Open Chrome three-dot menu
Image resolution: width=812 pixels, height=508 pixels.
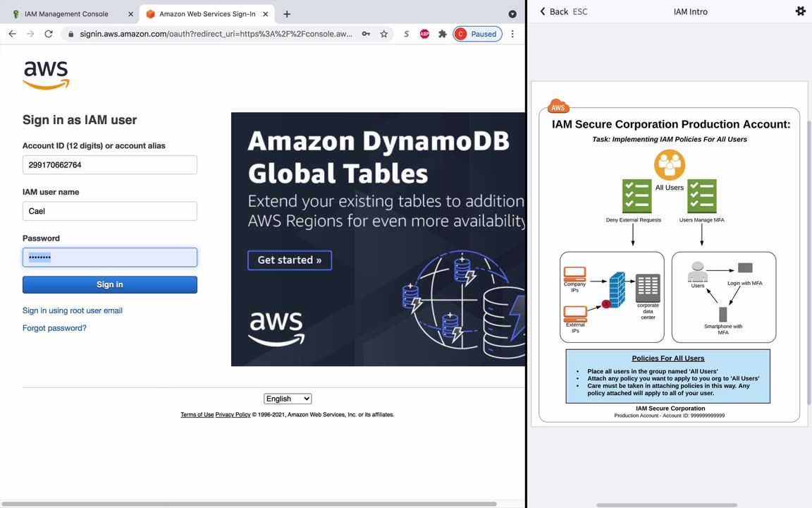[512, 34]
